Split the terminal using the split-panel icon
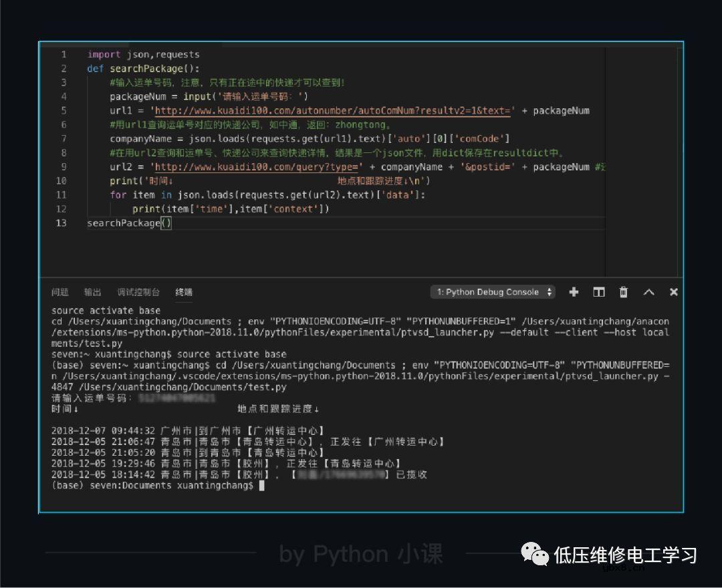This screenshot has height=588, width=722. [x=598, y=292]
